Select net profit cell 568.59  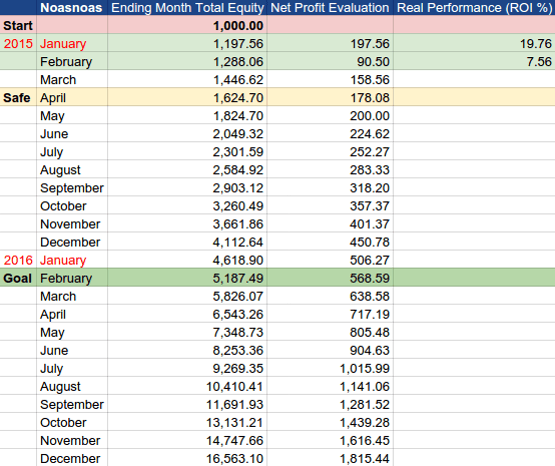(330, 278)
